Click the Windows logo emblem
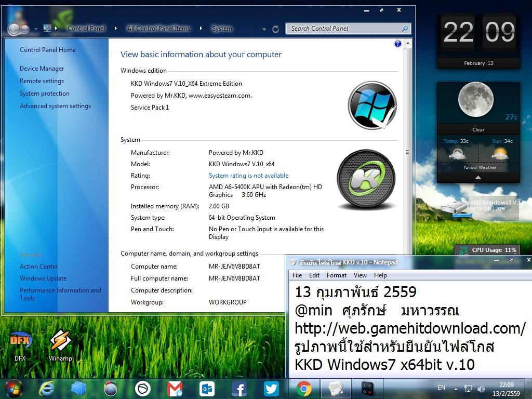This screenshot has height=399, width=532. point(373,105)
